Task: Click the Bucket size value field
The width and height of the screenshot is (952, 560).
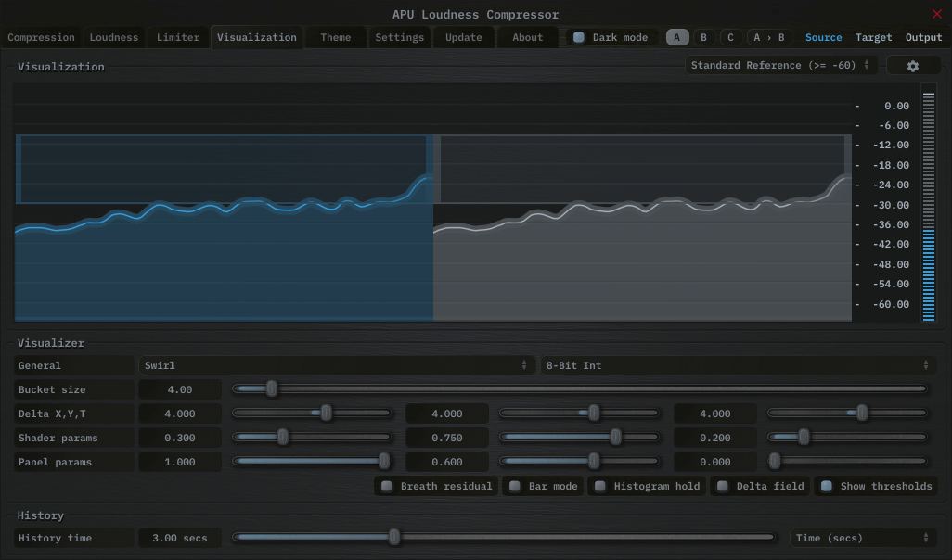Action: coord(180,389)
